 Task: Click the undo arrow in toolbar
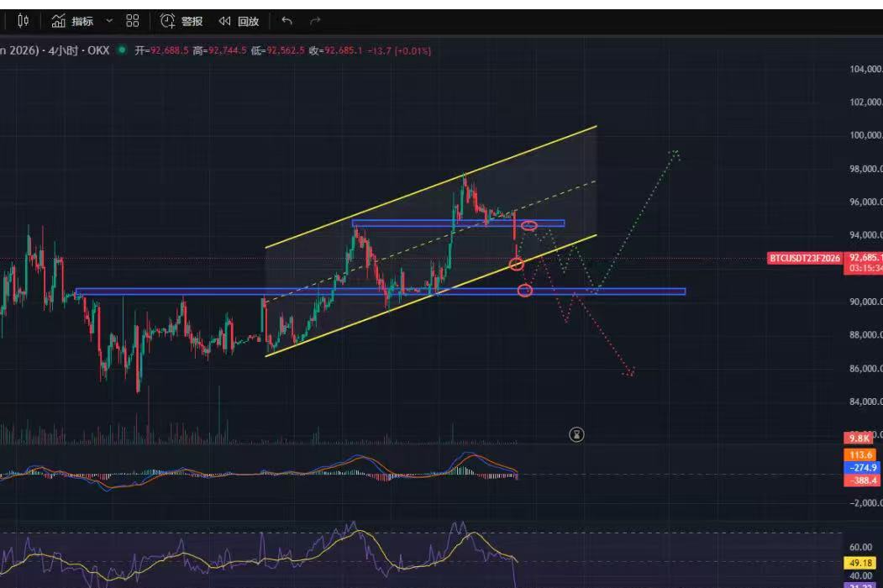point(287,20)
